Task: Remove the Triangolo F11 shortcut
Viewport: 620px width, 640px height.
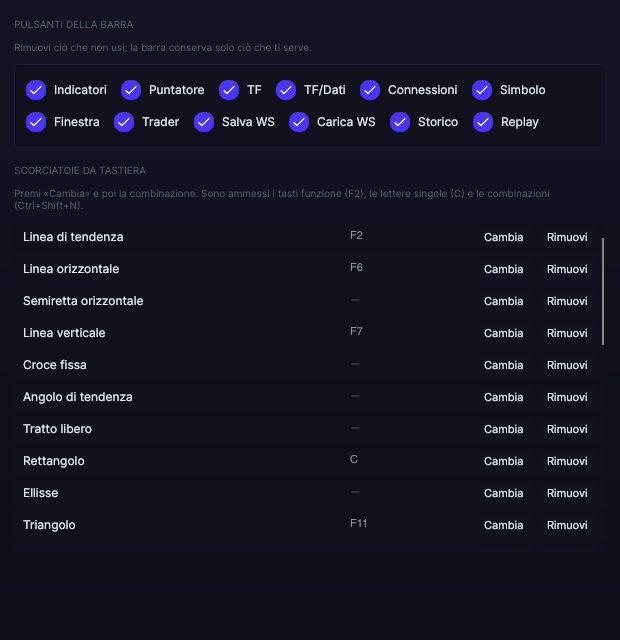Action: coord(567,525)
